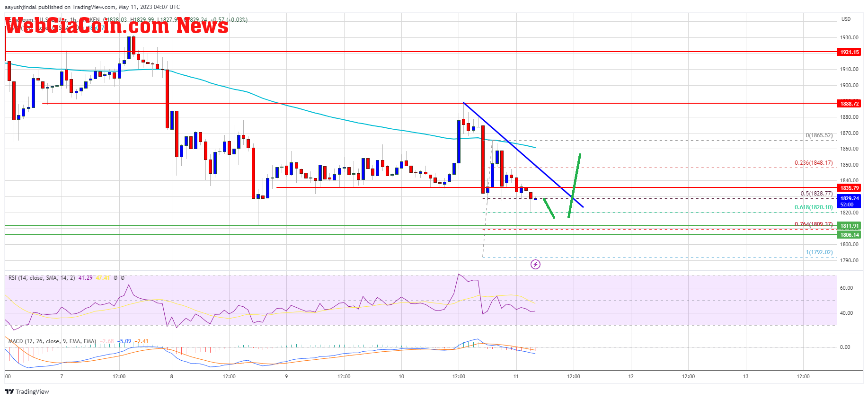Click the Fib level 0.236(1848.17) label
This screenshot has height=400, width=868.
[814, 163]
